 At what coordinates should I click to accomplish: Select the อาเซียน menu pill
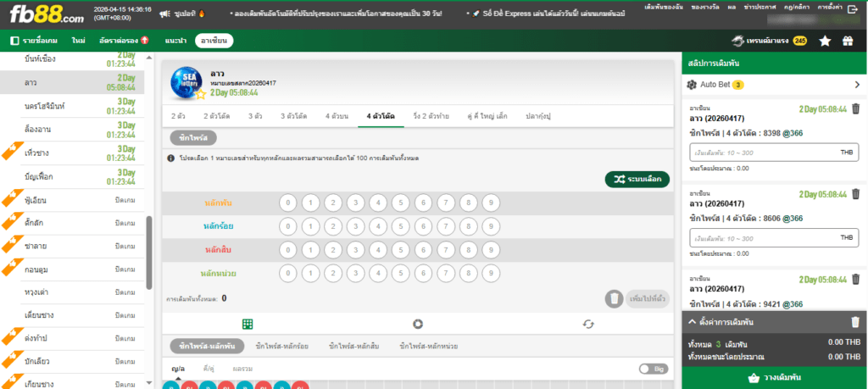214,41
